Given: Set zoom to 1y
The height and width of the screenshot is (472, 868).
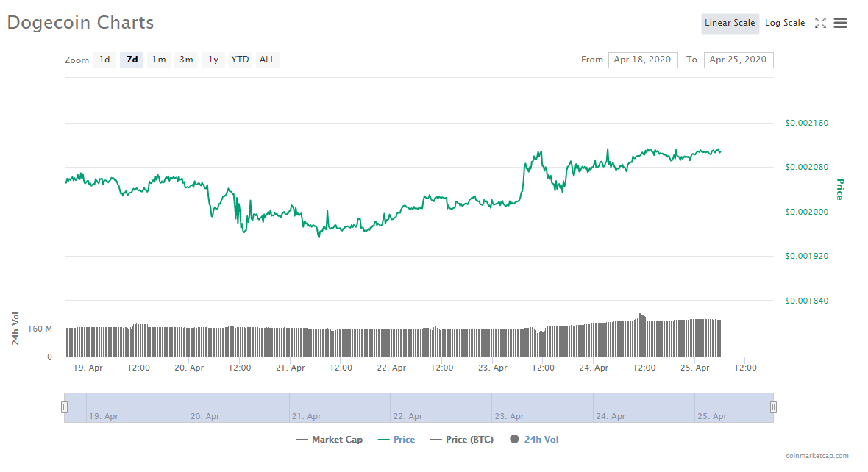Looking at the screenshot, I should click(213, 60).
